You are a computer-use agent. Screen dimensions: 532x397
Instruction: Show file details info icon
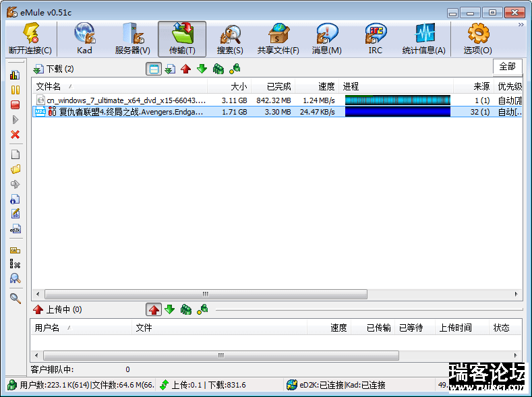point(16,199)
